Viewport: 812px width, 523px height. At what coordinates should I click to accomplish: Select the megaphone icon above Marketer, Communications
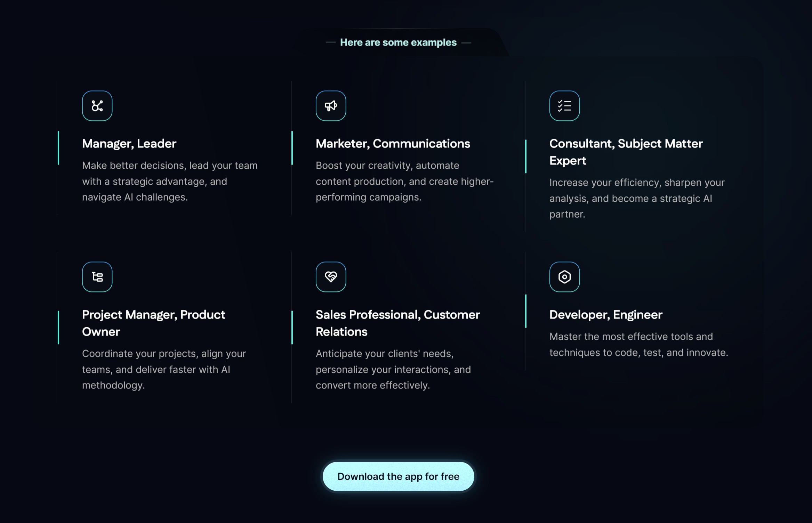pyautogui.click(x=331, y=105)
